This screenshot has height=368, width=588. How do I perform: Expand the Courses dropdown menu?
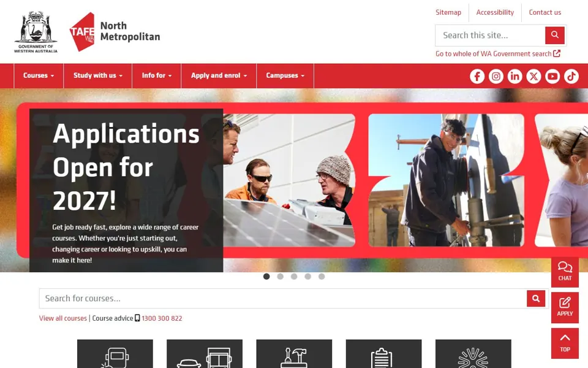(x=39, y=75)
